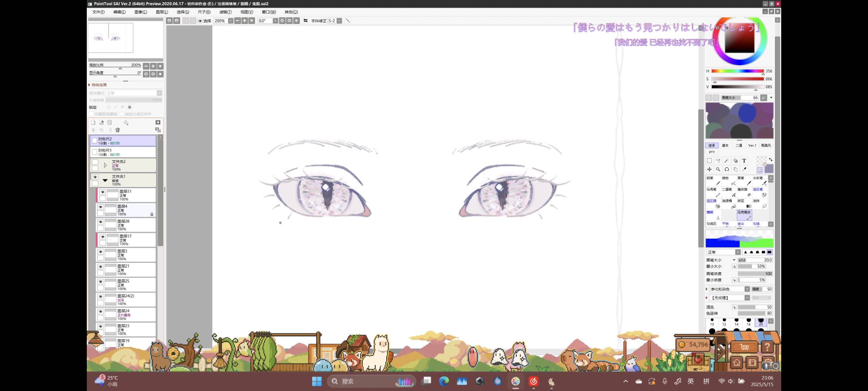
Task: Select the rectangular selection tool
Action: (x=709, y=161)
